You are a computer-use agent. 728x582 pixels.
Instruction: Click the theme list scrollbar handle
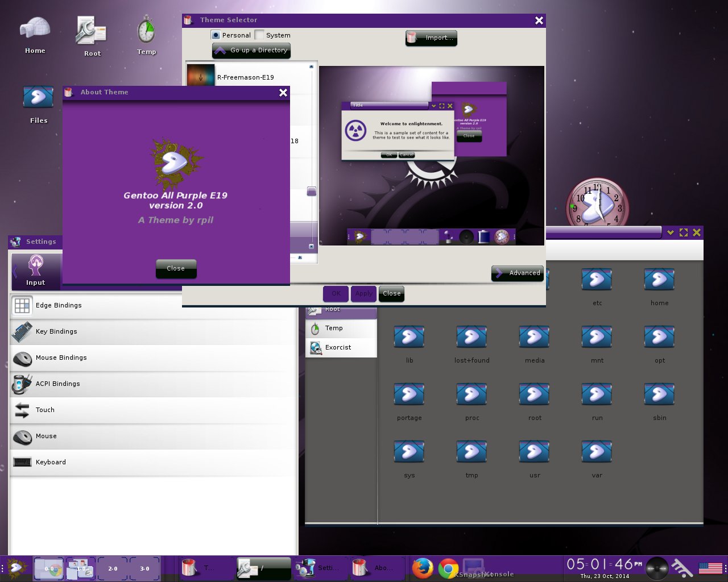point(311,192)
